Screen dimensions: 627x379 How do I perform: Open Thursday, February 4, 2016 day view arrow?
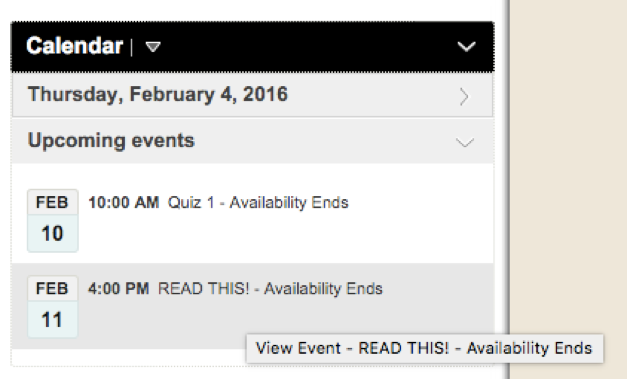[x=464, y=96]
